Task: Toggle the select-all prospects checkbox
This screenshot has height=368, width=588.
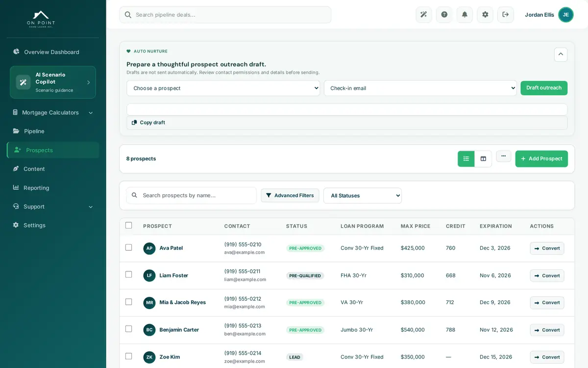Action: (129, 225)
